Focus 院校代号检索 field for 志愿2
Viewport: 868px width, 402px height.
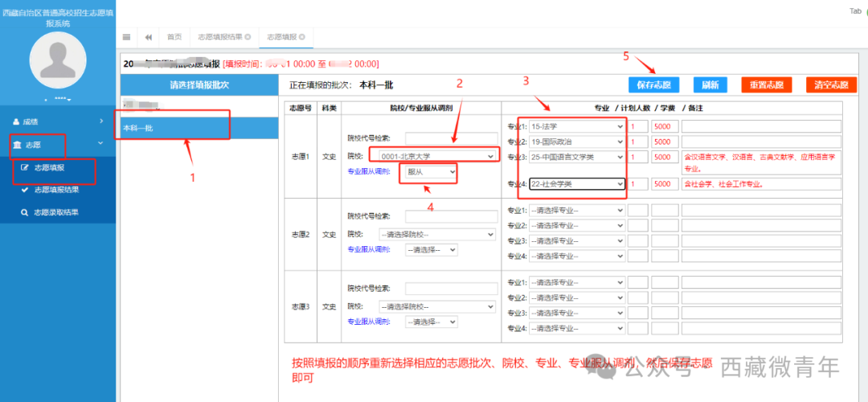(451, 216)
